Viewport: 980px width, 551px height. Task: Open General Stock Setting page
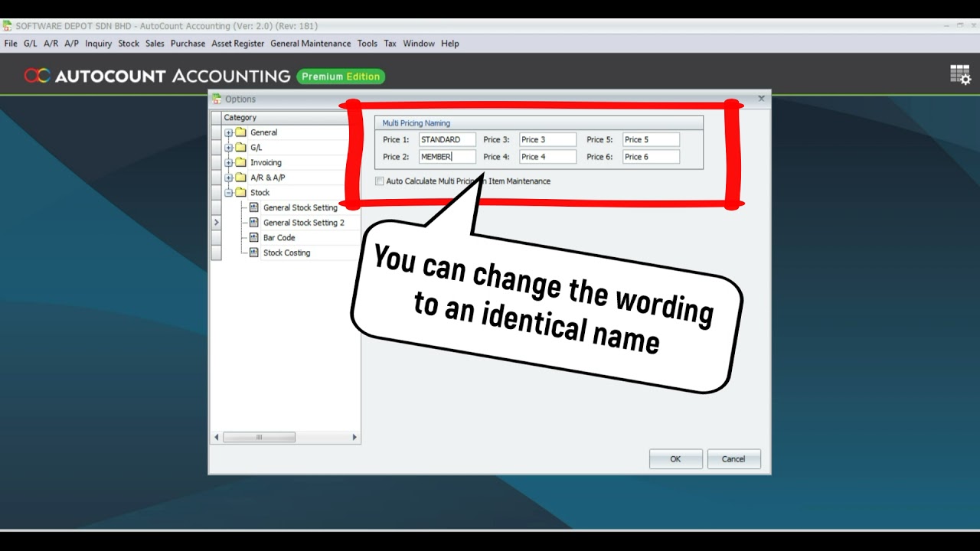(300, 207)
